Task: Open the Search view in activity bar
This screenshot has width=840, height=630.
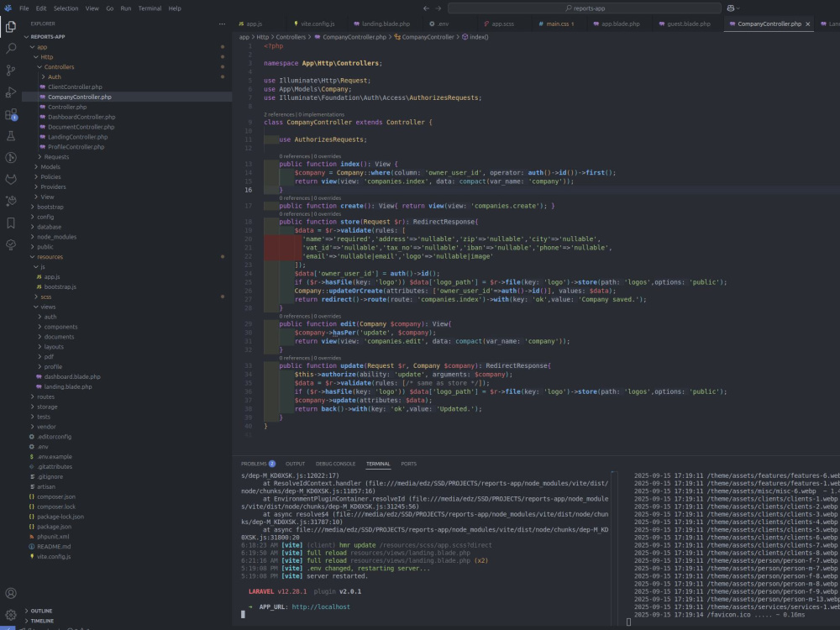Action: (11, 49)
